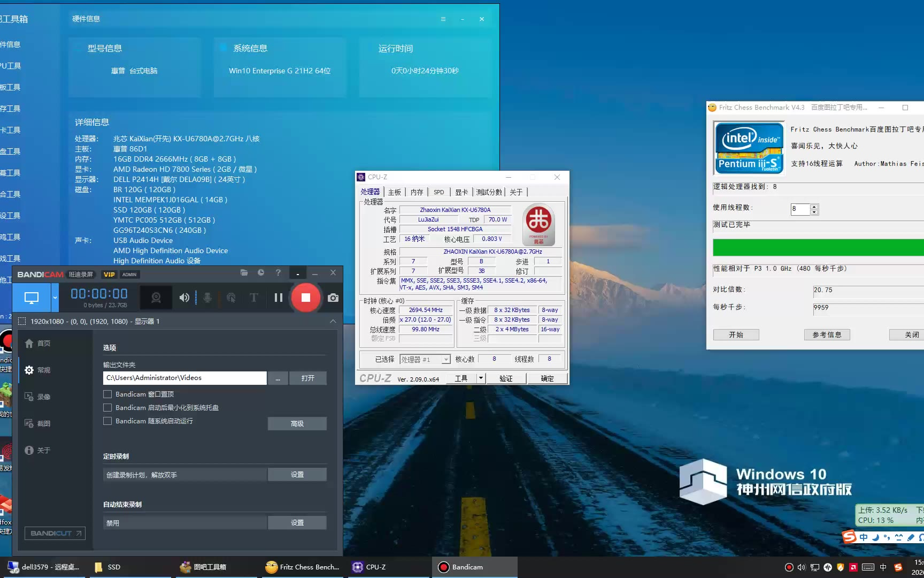Open the 处理器 #1 selection dropdown in CPU-Z
This screenshot has height=578, width=924.
tap(425, 360)
